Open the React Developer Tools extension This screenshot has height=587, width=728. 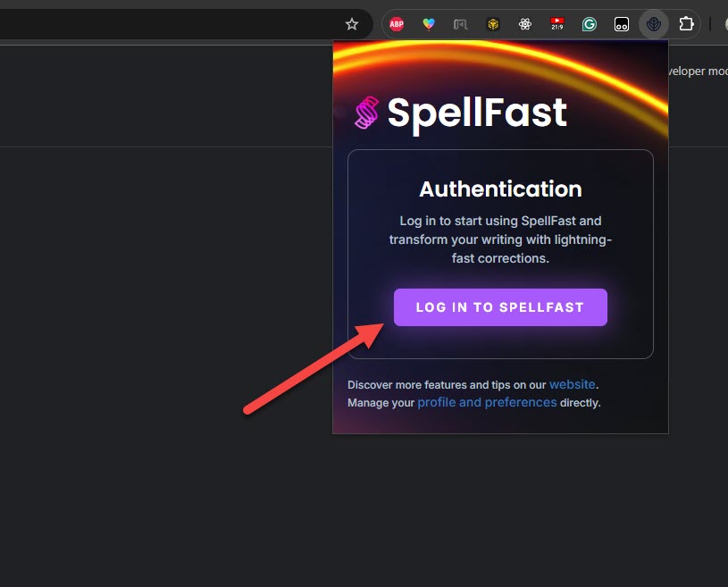coord(525,24)
